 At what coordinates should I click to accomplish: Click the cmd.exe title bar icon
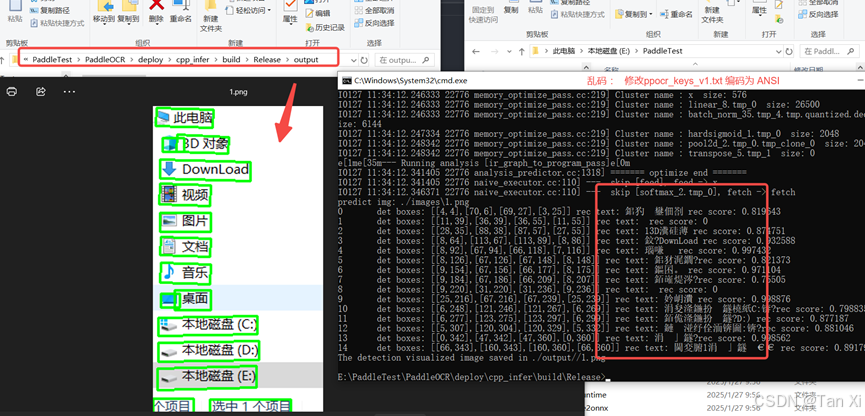point(346,81)
